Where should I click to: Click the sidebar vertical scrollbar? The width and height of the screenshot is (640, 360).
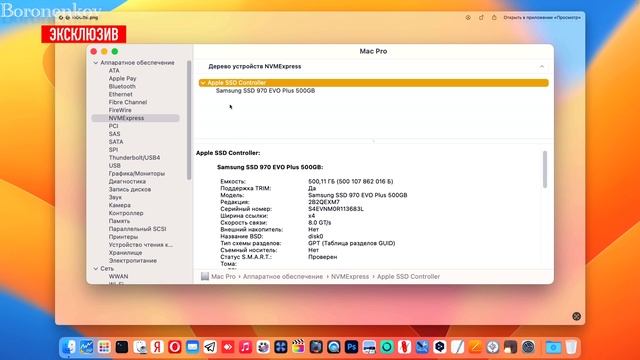(189, 120)
